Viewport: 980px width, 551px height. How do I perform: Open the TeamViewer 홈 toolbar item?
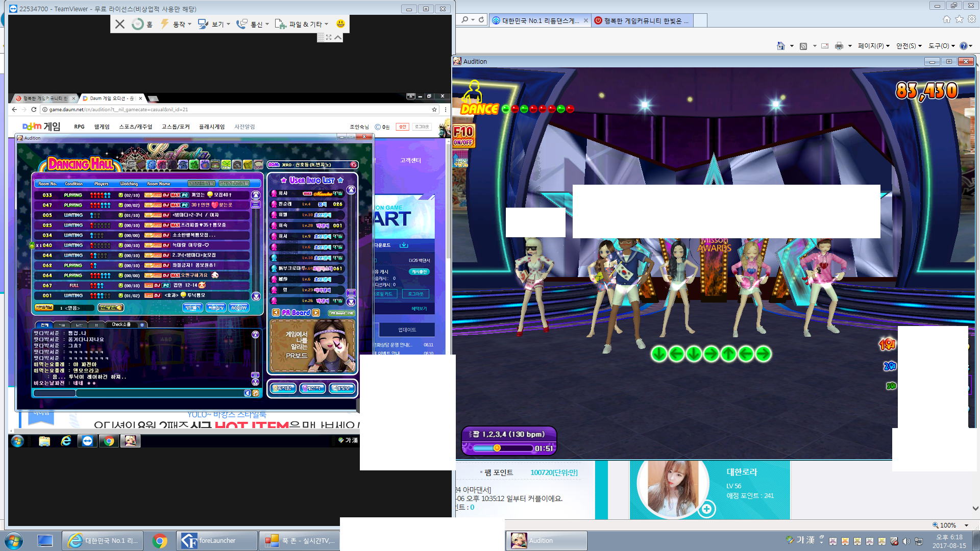pos(142,24)
